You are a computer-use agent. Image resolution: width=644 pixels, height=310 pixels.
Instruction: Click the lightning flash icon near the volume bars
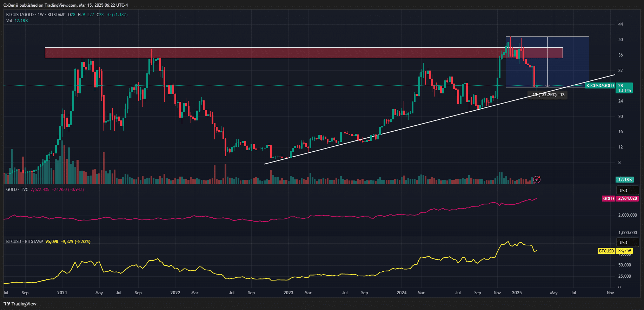(x=537, y=179)
